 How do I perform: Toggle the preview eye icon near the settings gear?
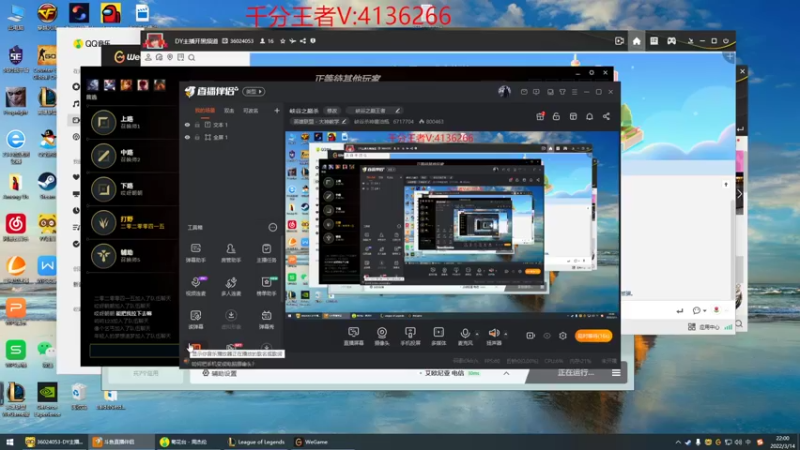[547, 336]
